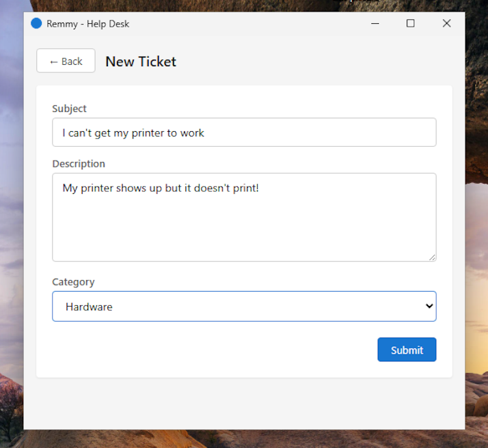
Task: Click the New Ticket page heading
Action: [141, 61]
